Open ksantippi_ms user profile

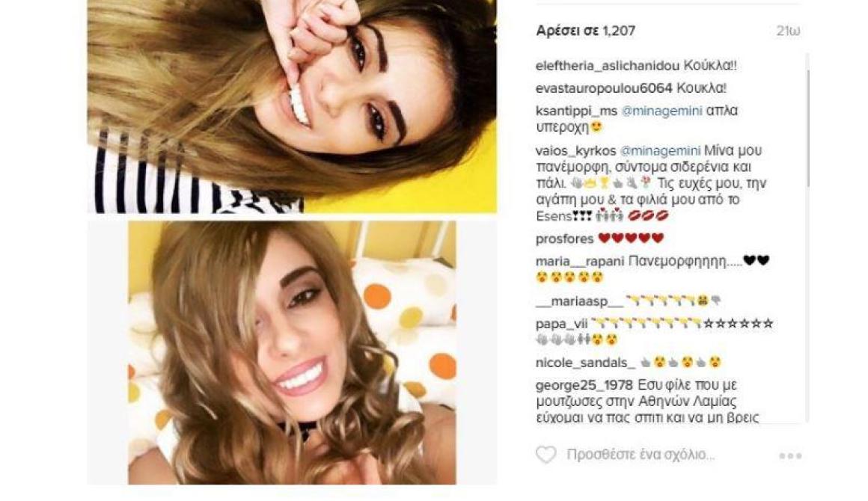(576, 111)
